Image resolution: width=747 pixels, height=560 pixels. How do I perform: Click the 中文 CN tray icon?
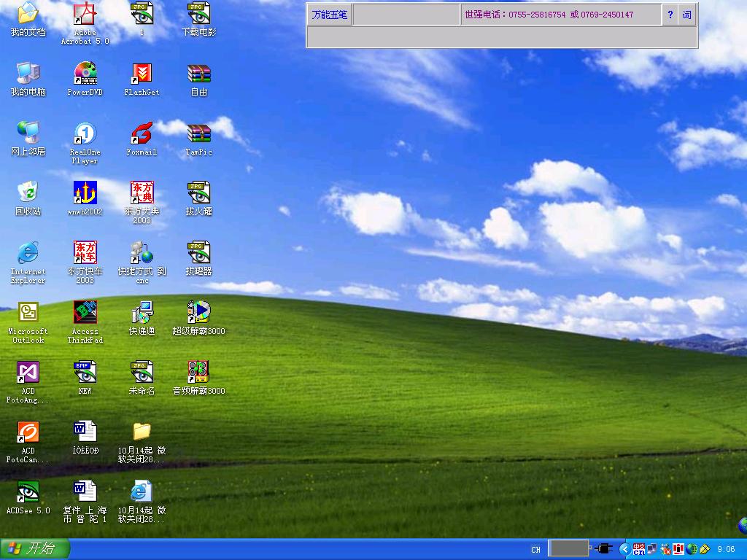pos(639,550)
